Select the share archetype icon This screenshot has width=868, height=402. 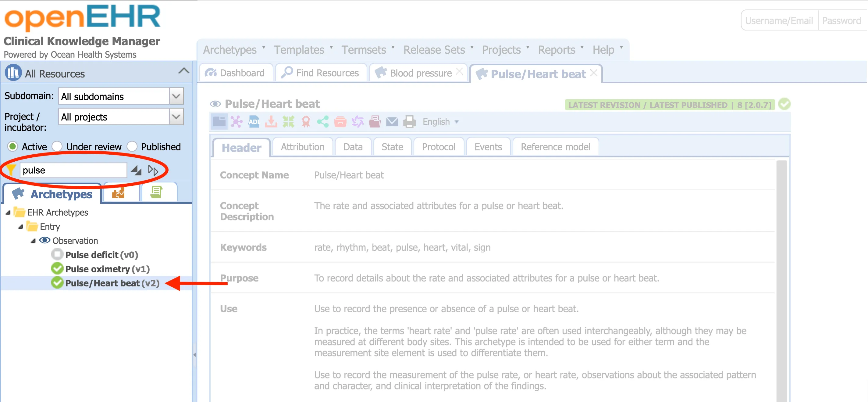pyautogui.click(x=323, y=122)
